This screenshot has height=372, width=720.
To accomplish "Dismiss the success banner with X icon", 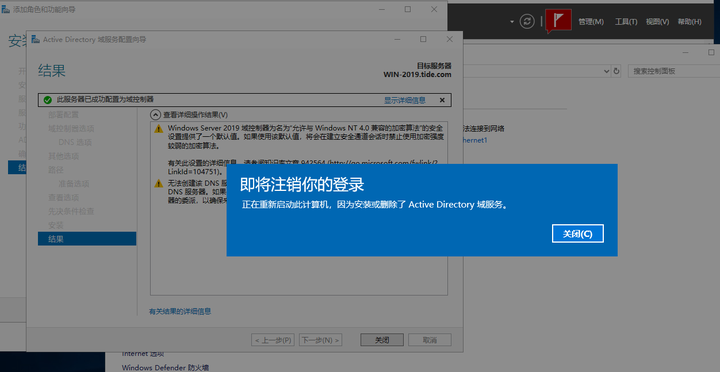I will 442,100.
